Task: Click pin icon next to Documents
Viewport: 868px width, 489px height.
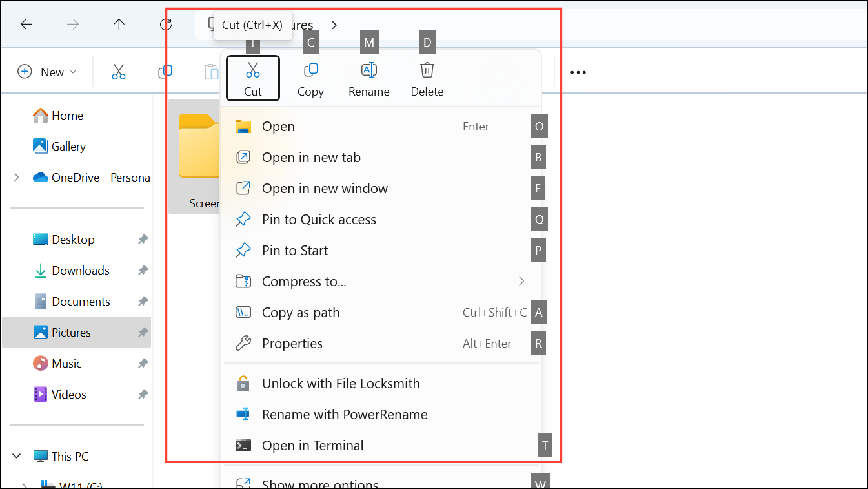Action: click(x=143, y=302)
